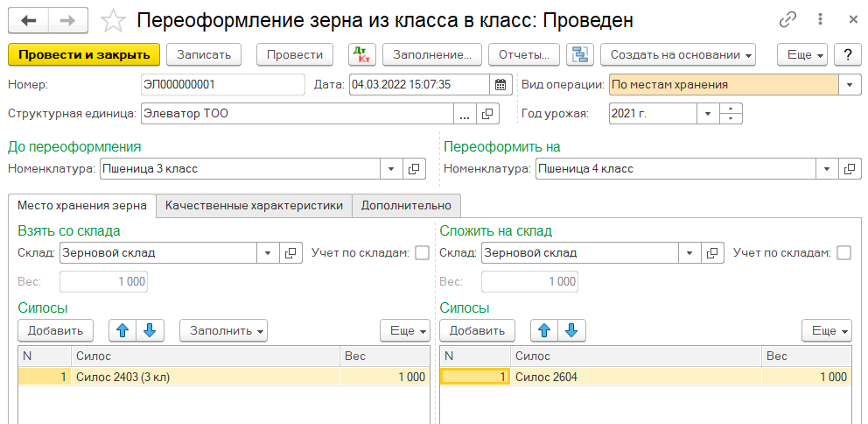Viewport: 868px width, 424px height.
Task: Open the document structure icon
Action: 578,54
